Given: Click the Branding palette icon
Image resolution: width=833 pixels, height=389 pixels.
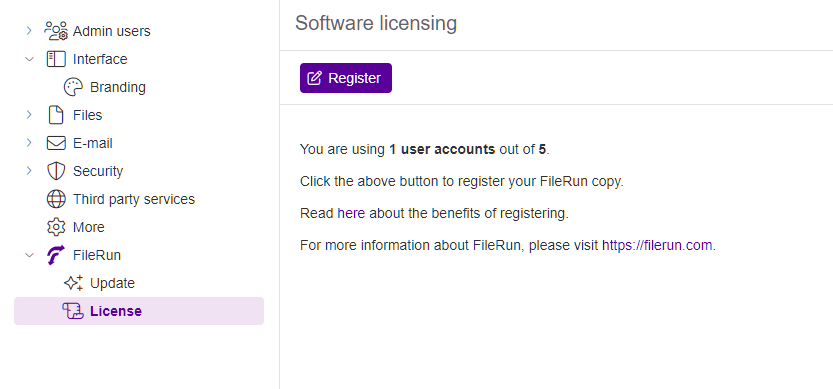Looking at the screenshot, I should [x=73, y=87].
